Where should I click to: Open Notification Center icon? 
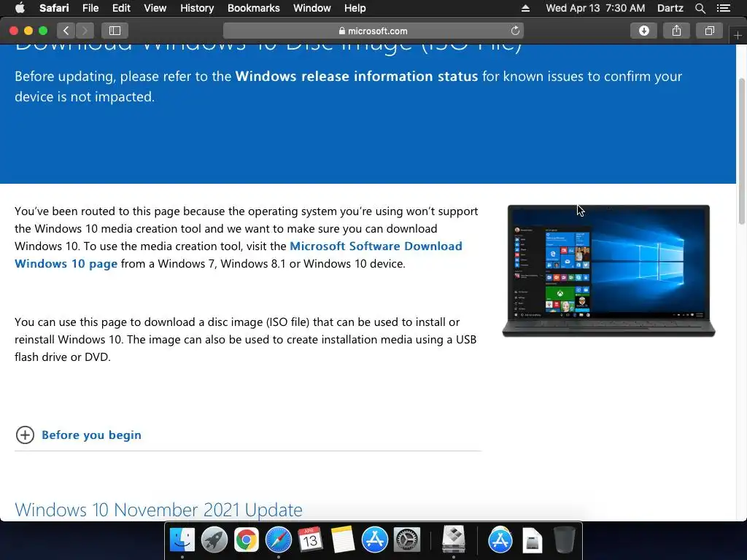pyautogui.click(x=724, y=8)
